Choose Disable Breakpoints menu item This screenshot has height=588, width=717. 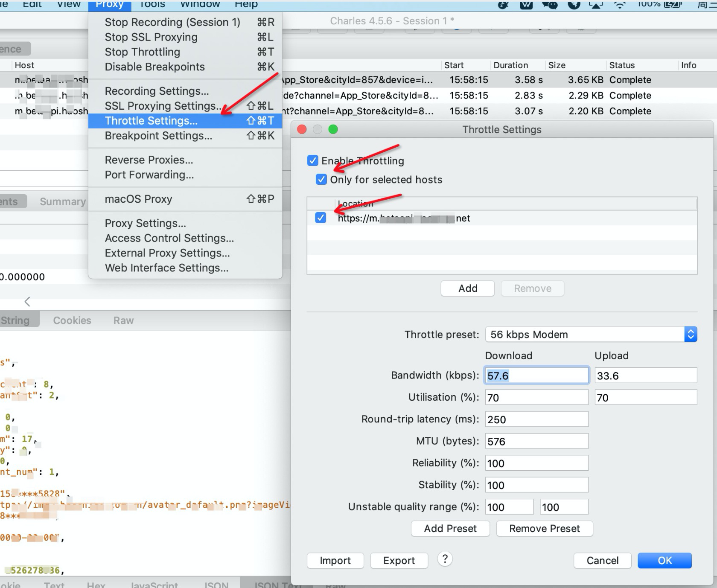point(185,67)
